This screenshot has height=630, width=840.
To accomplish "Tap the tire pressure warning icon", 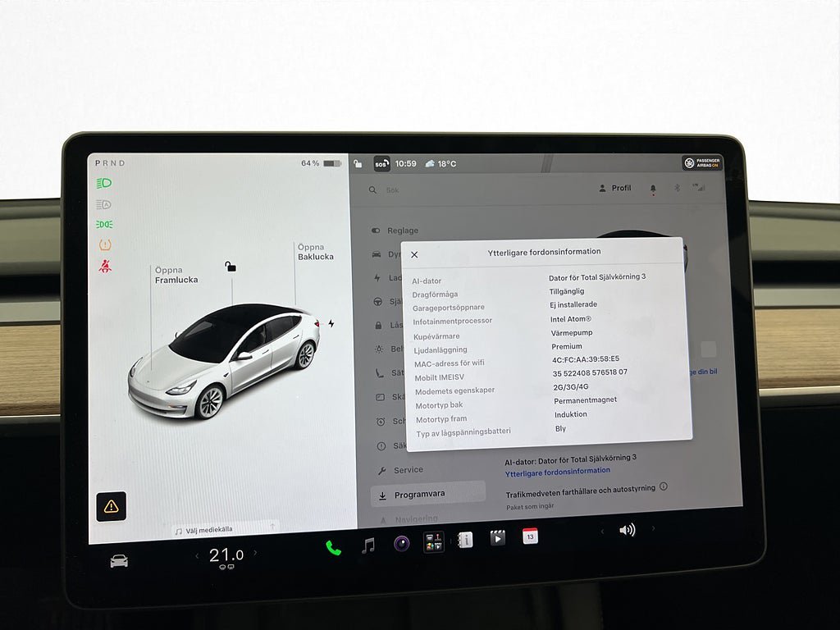I will click(x=105, y=244).
